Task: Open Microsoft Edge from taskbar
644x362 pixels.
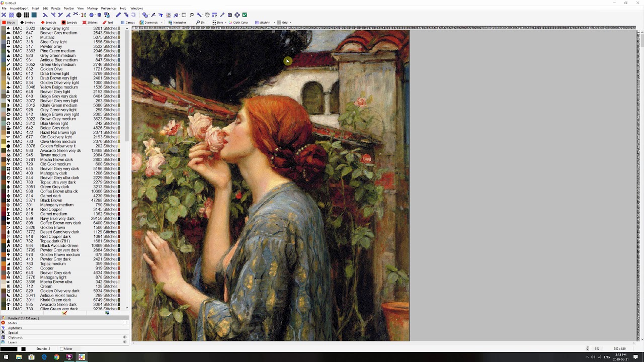Action: point(44,357)
